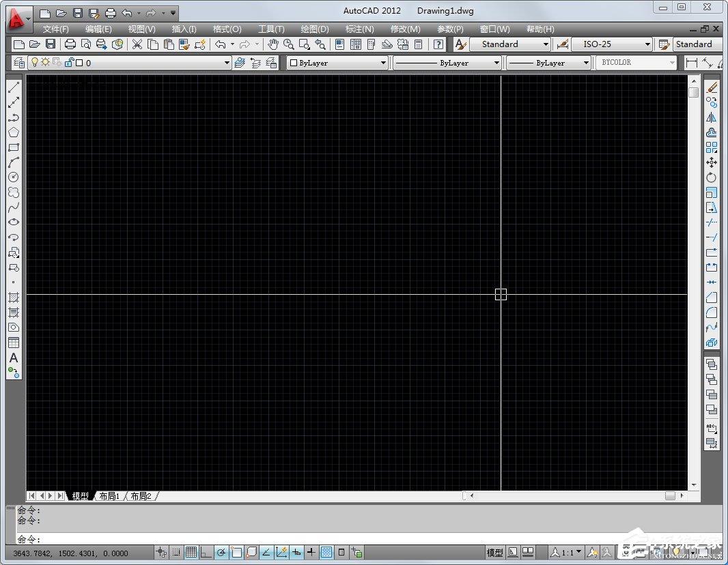Select the Move modify tool
This screenshot has height=565, width=728.
click(x=712, y=162)
